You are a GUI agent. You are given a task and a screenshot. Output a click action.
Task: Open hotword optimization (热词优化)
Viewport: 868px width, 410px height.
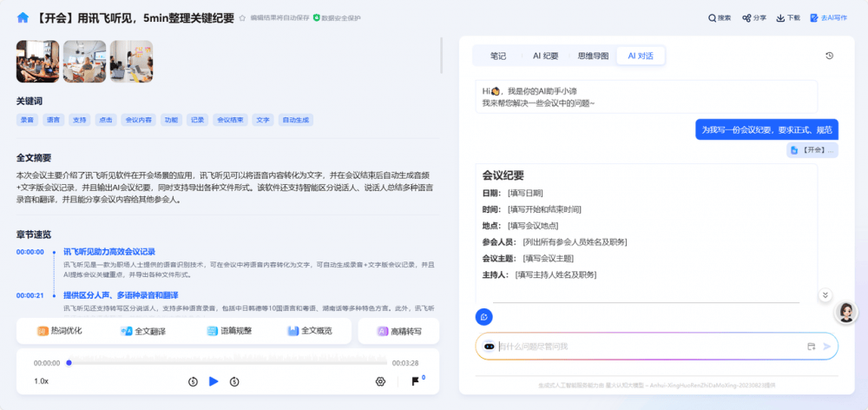[59, 331]
